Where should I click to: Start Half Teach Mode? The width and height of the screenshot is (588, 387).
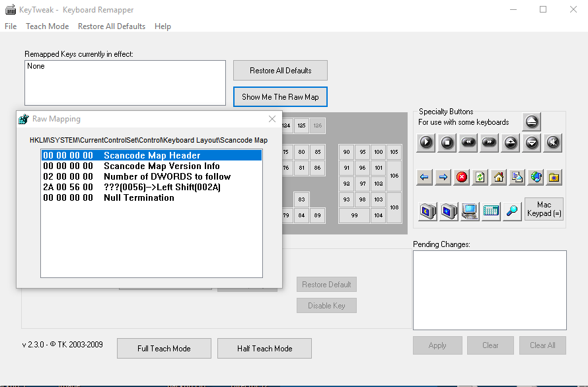click(x=264, y=349)
